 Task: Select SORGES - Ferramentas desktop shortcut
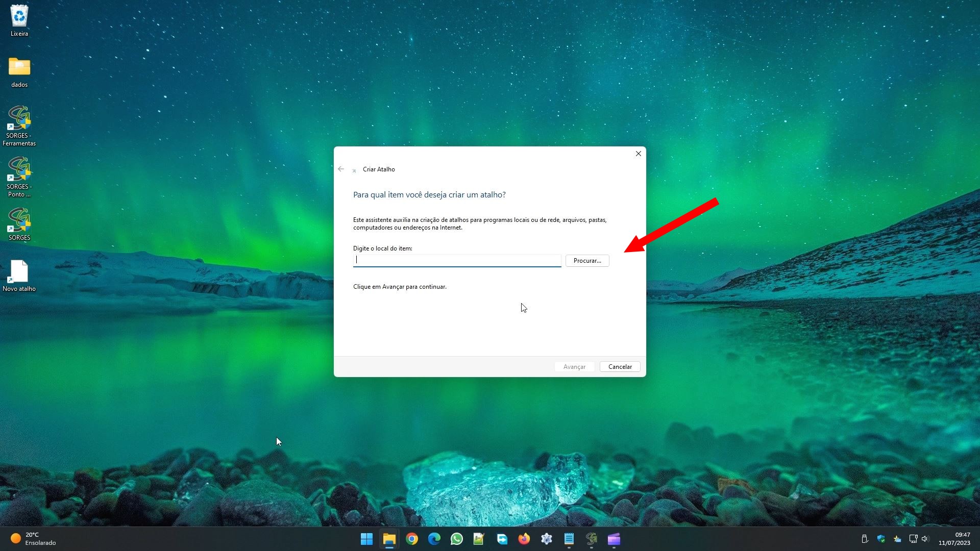click(19, 126)
